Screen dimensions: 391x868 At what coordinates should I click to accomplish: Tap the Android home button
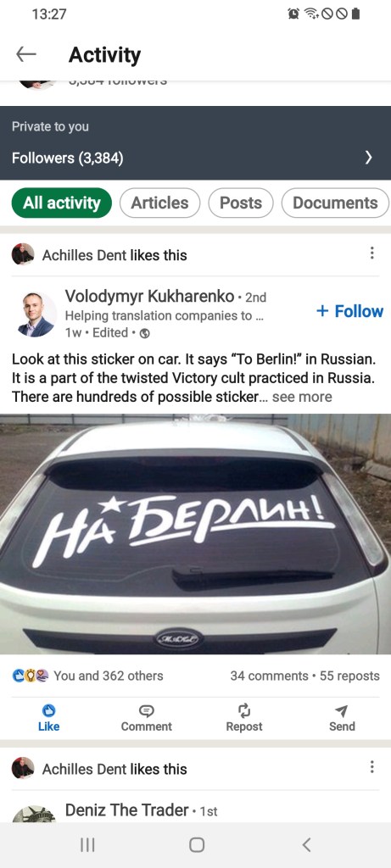coord(197,844)
